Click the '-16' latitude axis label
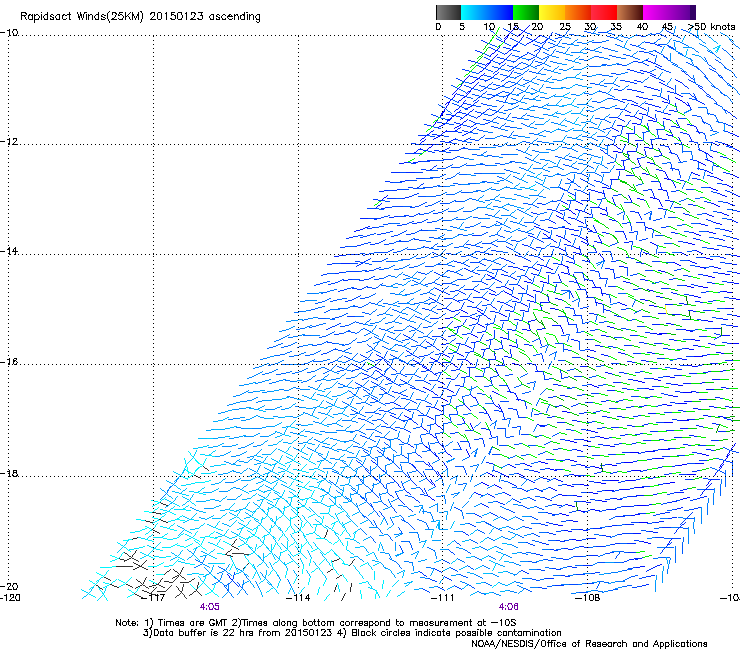This screenshot has height=650, width=740. coord(9,362)
